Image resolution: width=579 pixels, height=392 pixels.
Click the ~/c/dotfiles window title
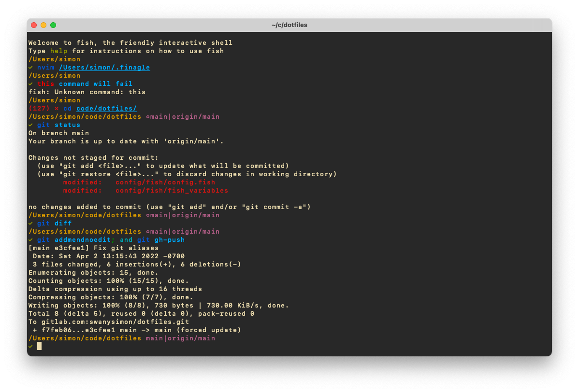pos(289,25)
